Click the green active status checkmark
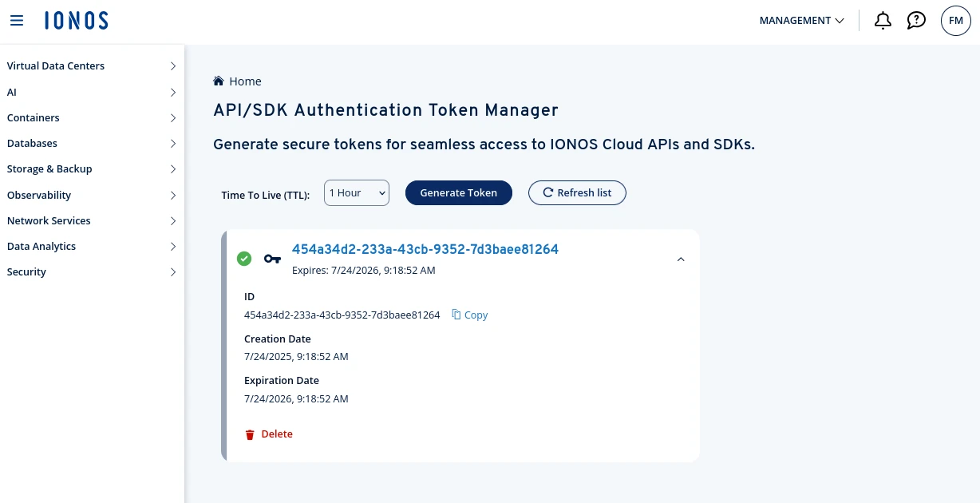Viewport: 980px width, 503px height. click(244, 259)
